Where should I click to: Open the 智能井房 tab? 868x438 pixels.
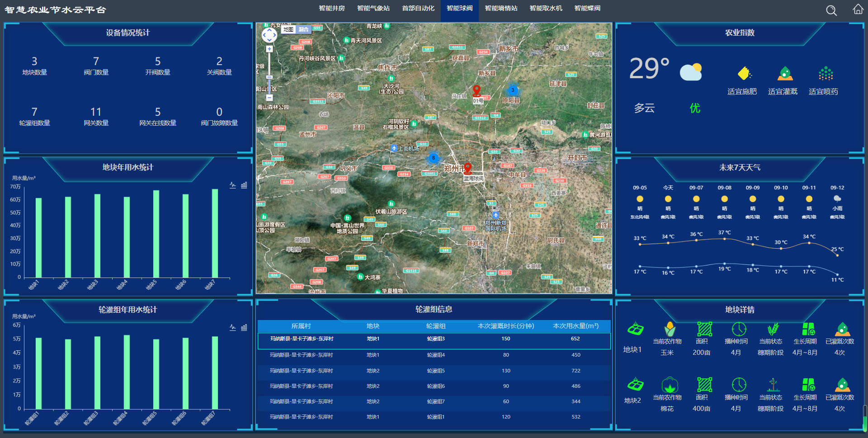(x=331, y=9)
